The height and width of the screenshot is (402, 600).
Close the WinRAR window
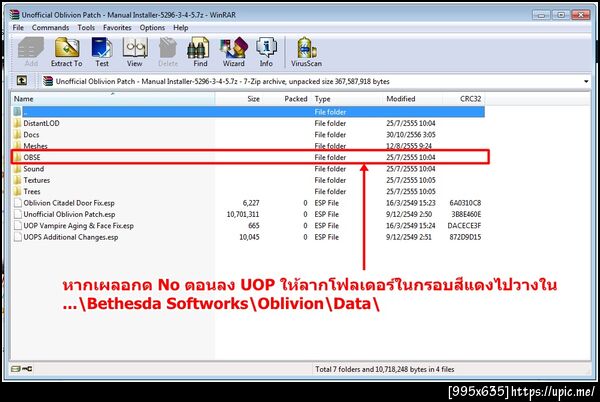tap(580, 15)
